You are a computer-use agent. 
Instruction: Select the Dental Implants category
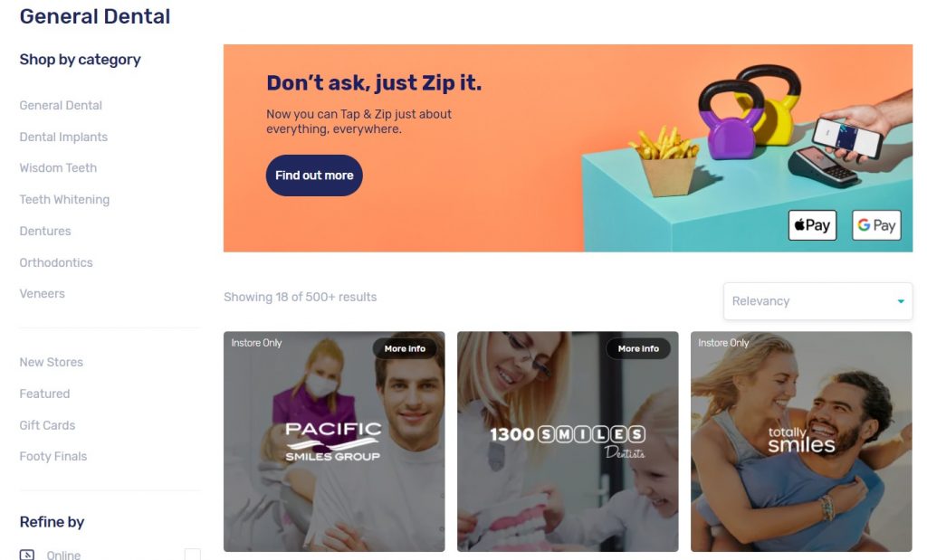[63, 137]
